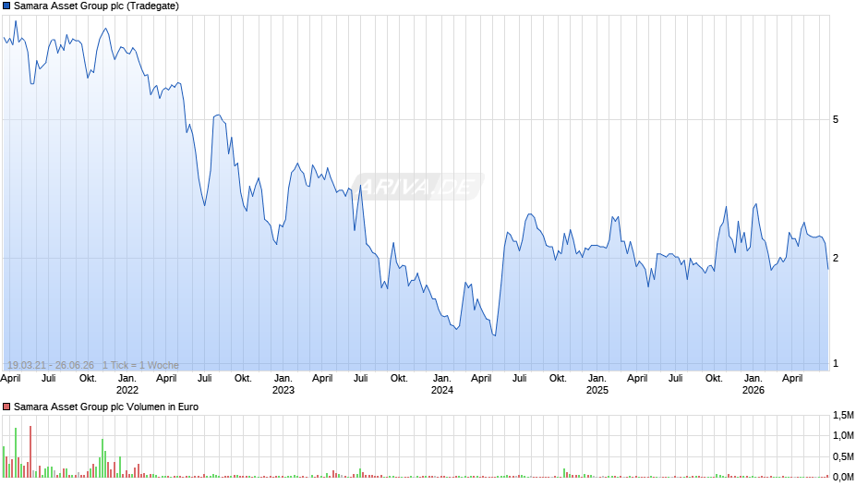Screen dimensions: 868x486
Task: Click the volume axis label '1,5M'
Action: tap(843, 415)
